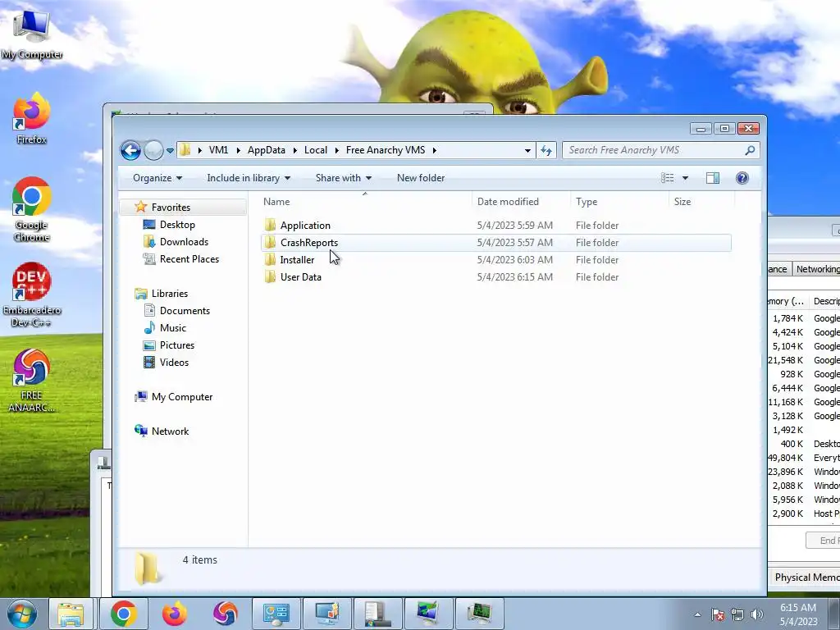Select My Computer in navigation pane

(181, 397)
